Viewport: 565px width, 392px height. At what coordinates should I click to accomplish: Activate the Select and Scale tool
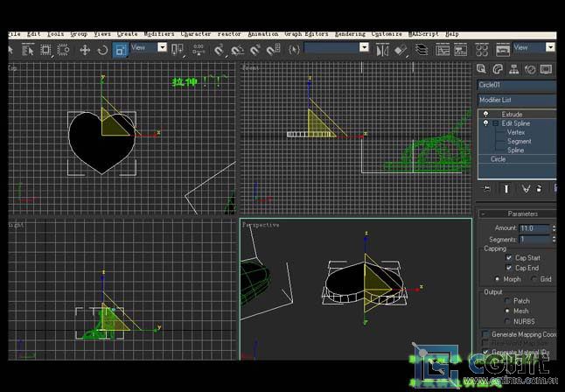pos(120,50)
